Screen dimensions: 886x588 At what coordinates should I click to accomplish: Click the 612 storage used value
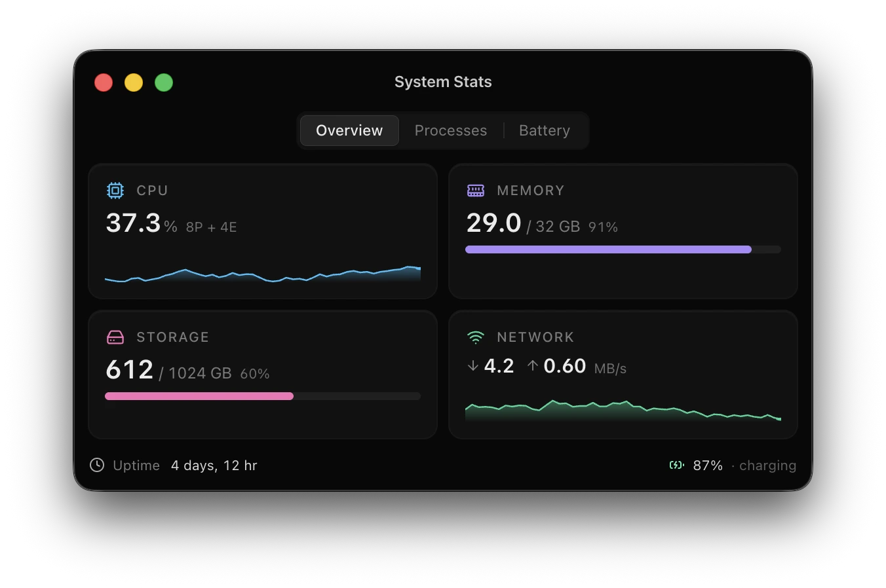pyautogui.click(x=129, y=370)
